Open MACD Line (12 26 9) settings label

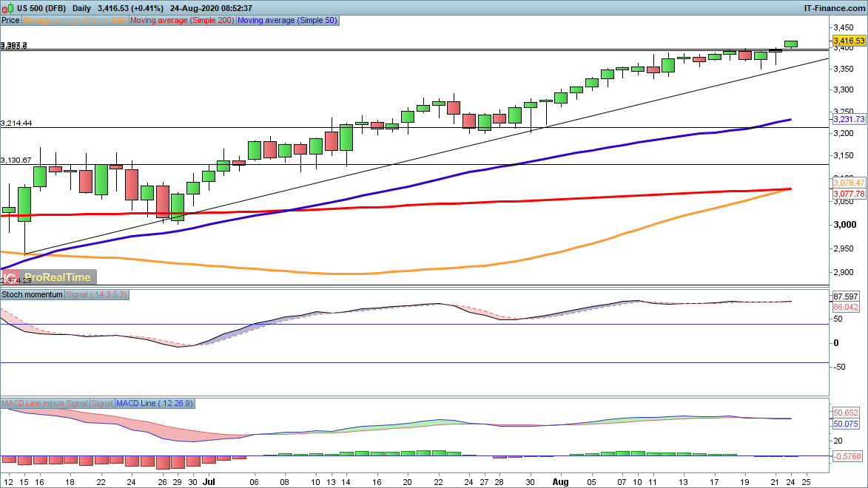pyautogui.click(x=155, y=403)
